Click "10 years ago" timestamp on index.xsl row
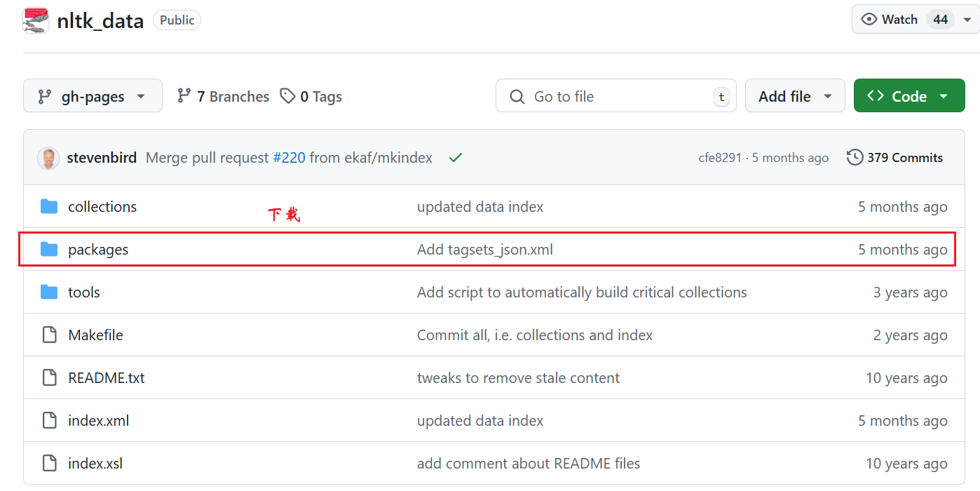The height and width of the screenshot is (491, 980). [x=906, y=464]
